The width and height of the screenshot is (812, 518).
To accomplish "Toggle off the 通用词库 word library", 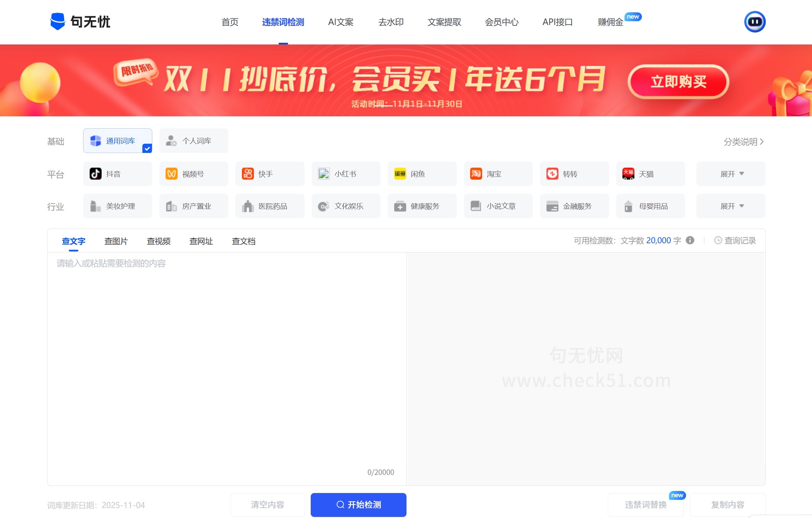I will (x=117, y=140).
